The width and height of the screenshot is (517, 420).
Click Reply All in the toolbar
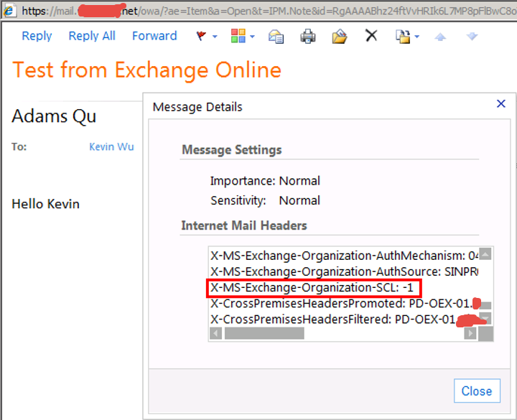coord(92,36)
